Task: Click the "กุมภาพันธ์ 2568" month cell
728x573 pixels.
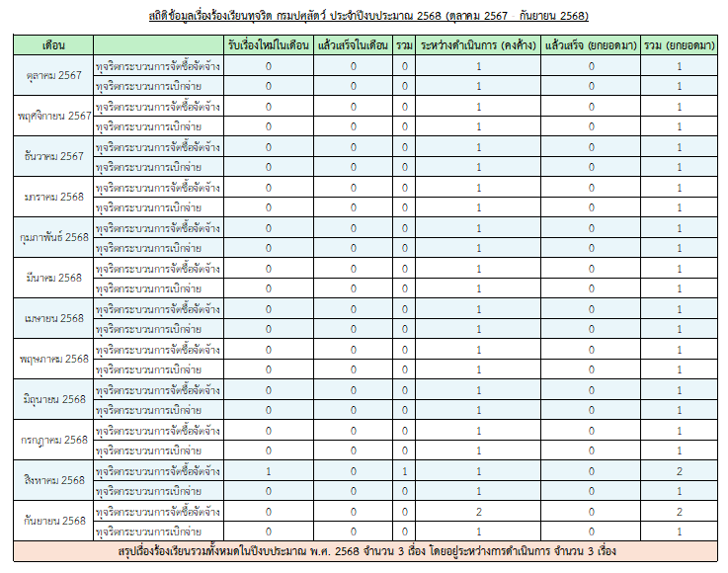Action: point(53,237)
